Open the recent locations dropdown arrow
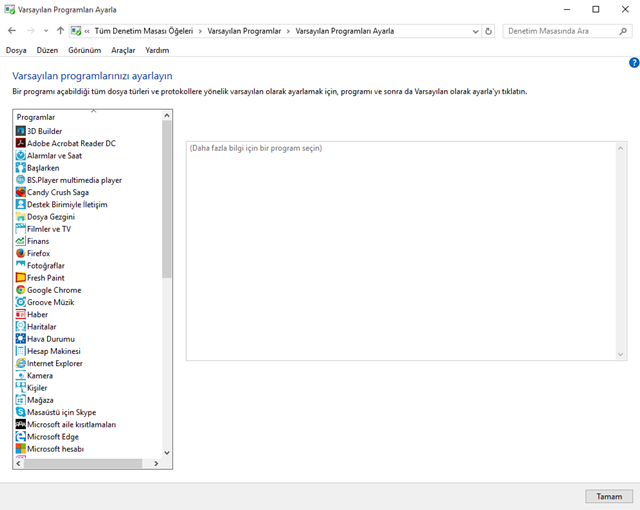 coord(46,31)
